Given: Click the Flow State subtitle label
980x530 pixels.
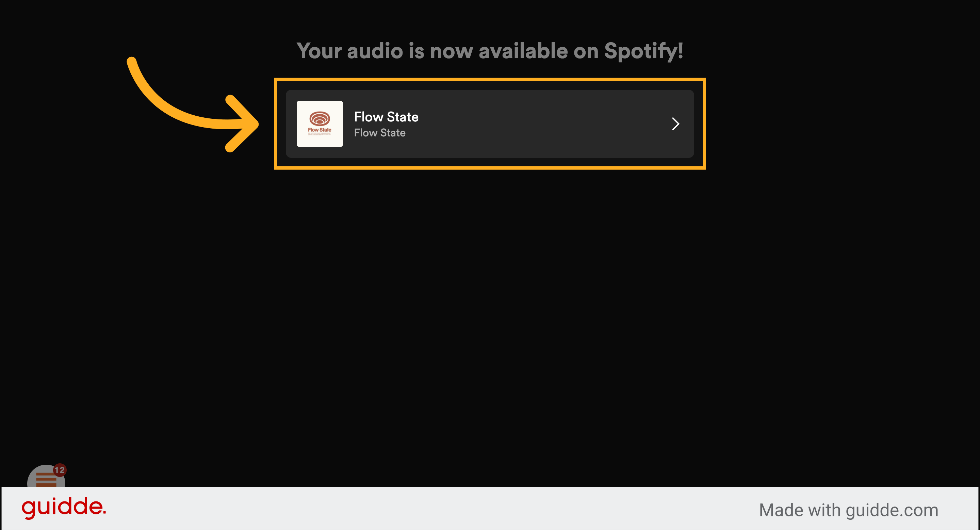Looking at the screenshot, I should click(x=380, y=133).
